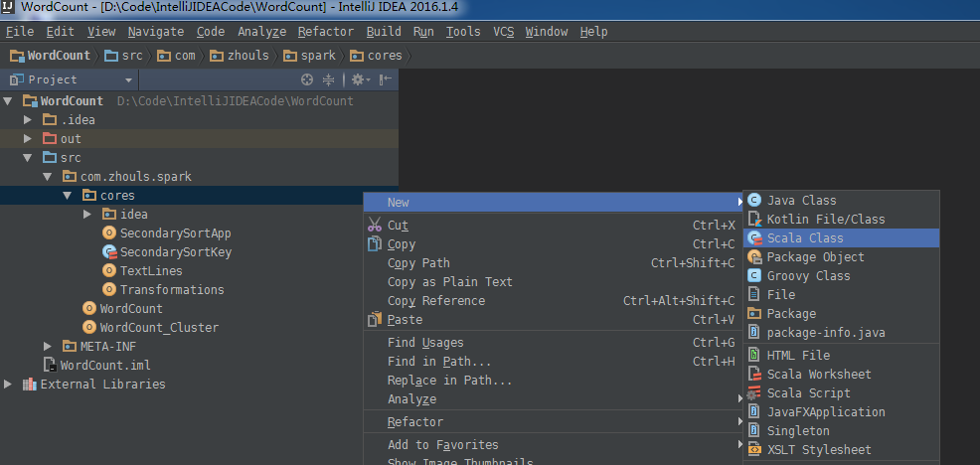
Task: Collapse the cores package
Action: coord(68,195)
